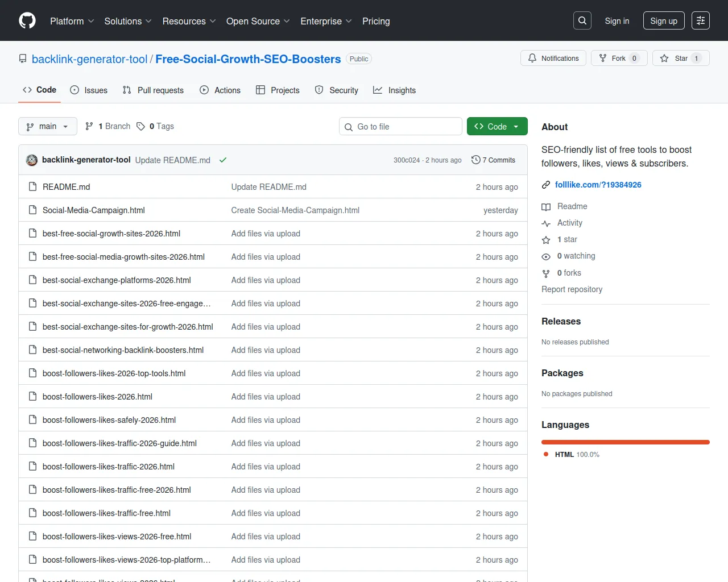728x582 pixels.
Task: Click the GitHub logo icon
Action: click(x=27, y=21)
